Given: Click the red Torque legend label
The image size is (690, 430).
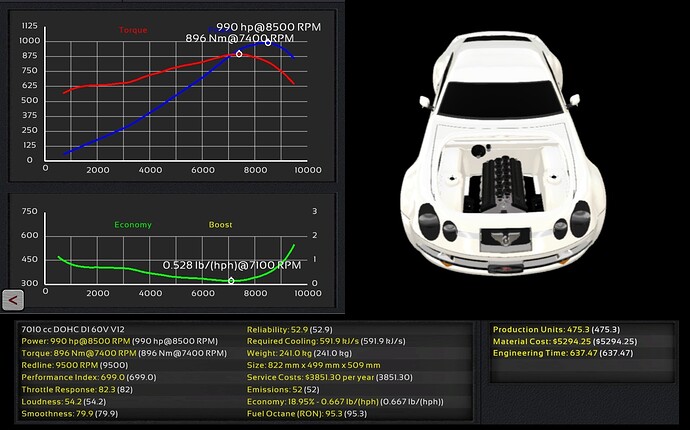Looking at the screenshot, I should (x=133, y=30).
